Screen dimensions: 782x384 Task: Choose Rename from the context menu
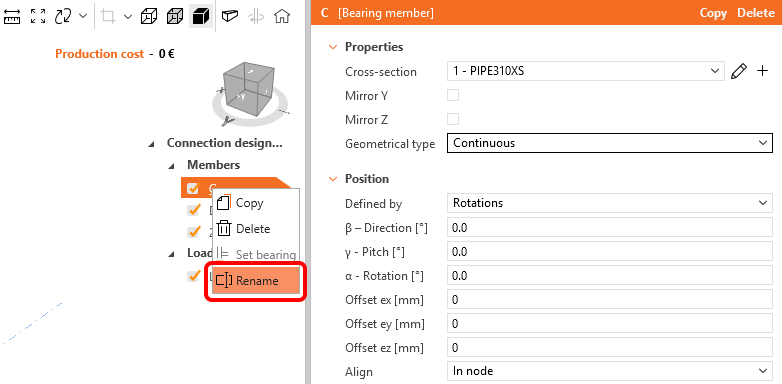tap(256, 281)
